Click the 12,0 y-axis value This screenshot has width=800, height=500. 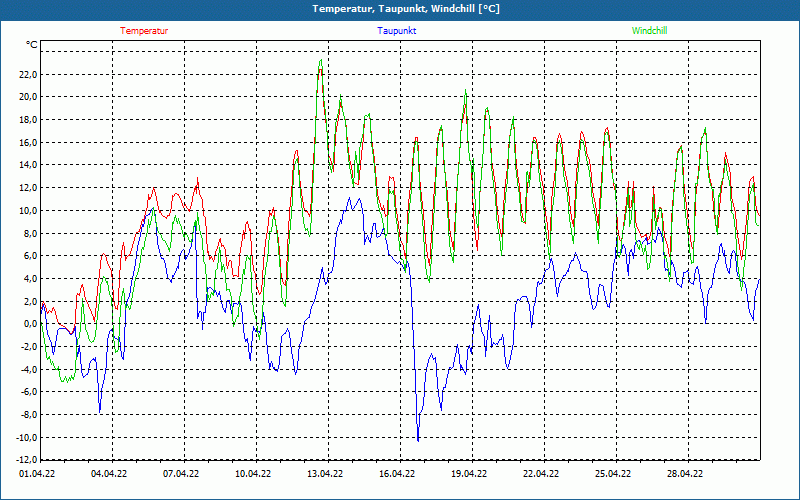28,188
